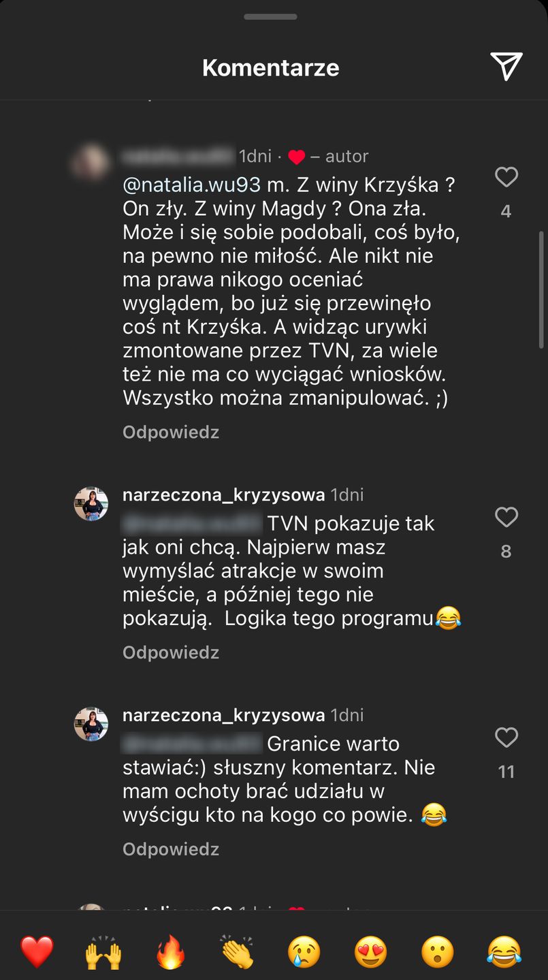Like the comment with 11 likes

tap(506, 738)
